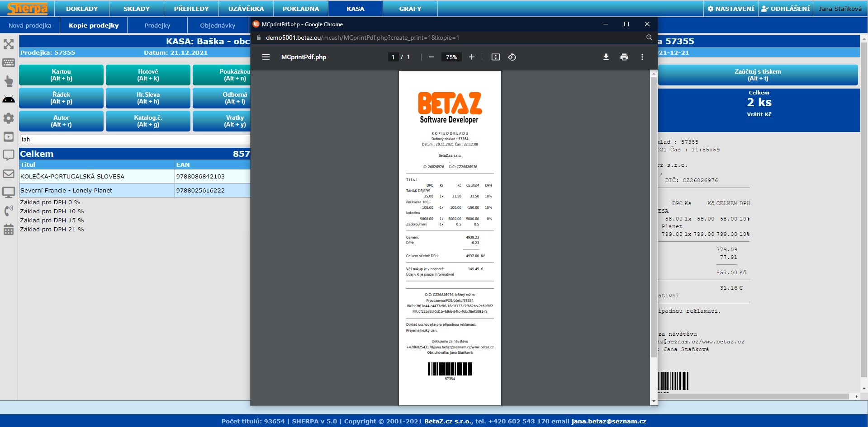Open the calendar icon in sidebar
The height and width of the screenshot is (427, 868).
tap(9, 230)
